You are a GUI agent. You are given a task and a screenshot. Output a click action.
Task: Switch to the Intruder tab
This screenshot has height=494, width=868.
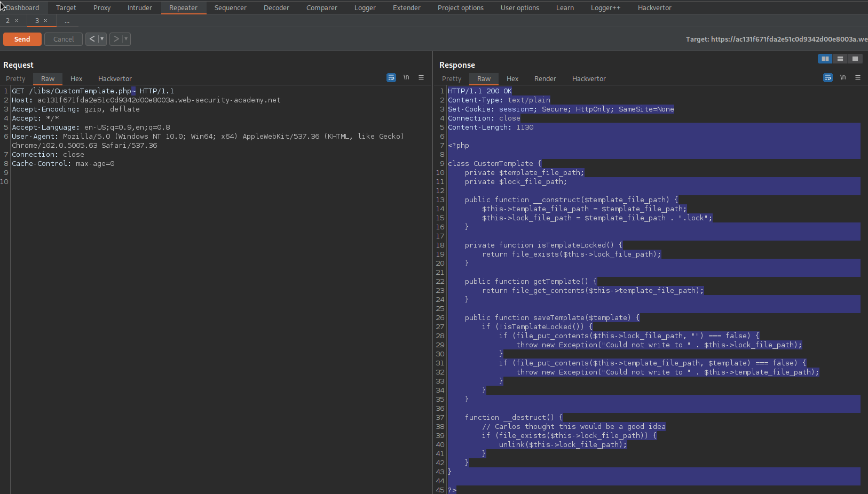(140, 7)
